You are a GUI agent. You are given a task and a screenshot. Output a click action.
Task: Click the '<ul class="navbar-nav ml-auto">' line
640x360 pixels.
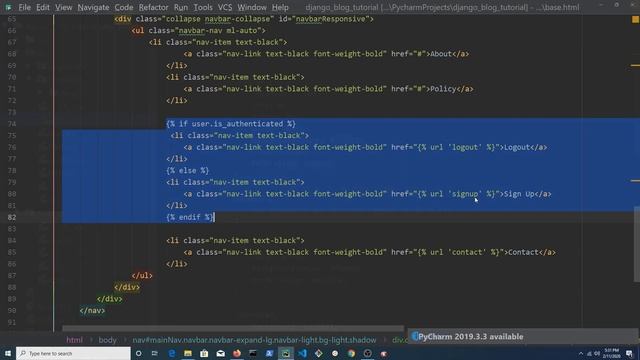[x=198, y=31]
